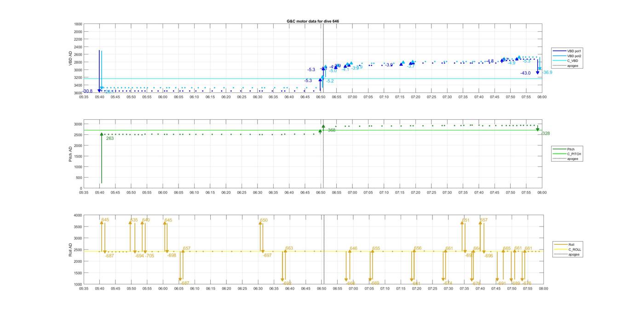Image resolution: width=644 pixels, height=319 pixels.
Task: Click the 'Pitch AD' y-axis label
Action: point(70,154)
